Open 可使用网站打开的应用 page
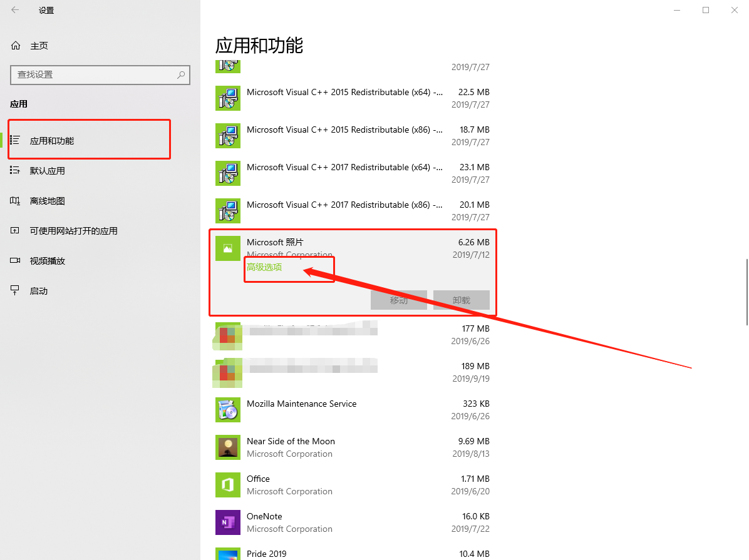The image size is (749, 560). pos(73,231)
